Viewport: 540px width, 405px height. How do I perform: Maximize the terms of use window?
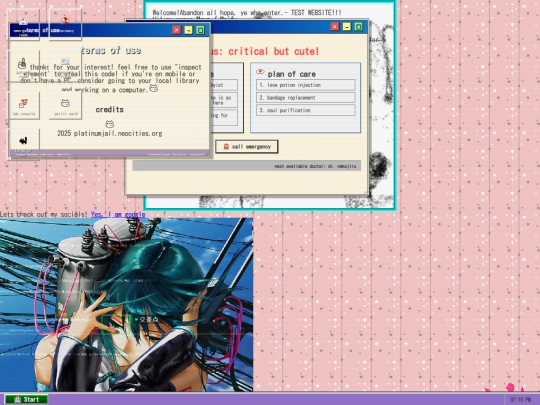coord(200,30)
